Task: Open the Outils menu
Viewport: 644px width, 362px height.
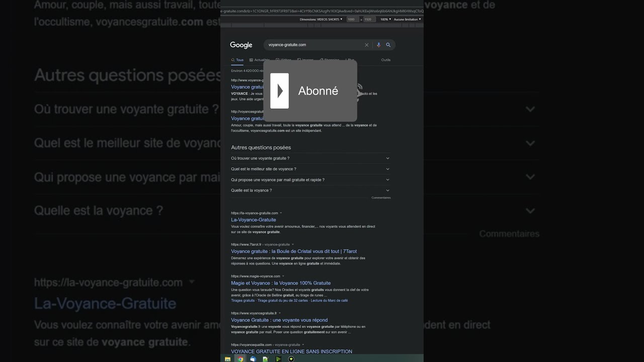Action: pyautogui.click(x=386, y=60)
